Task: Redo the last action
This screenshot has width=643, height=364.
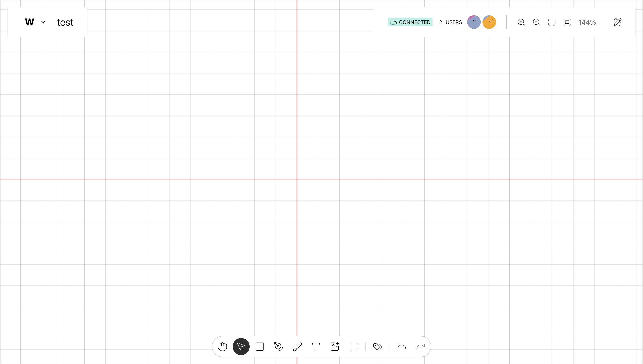Action: click(421, 347)
